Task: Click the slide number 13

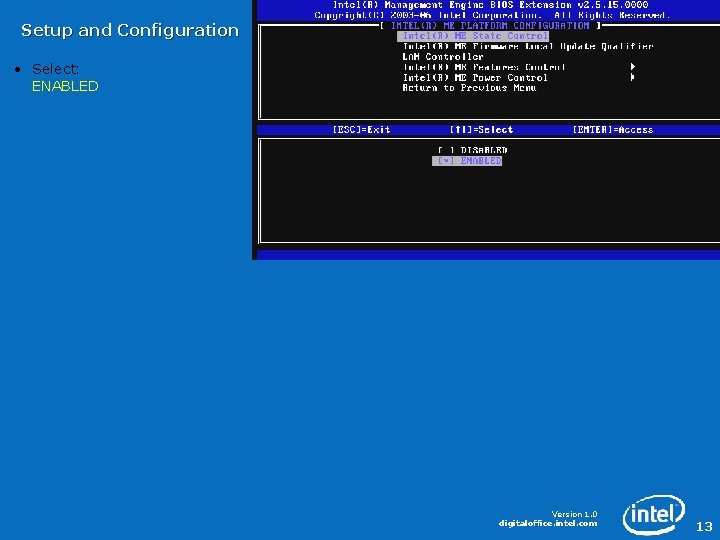Action: (x=704, y=526)
